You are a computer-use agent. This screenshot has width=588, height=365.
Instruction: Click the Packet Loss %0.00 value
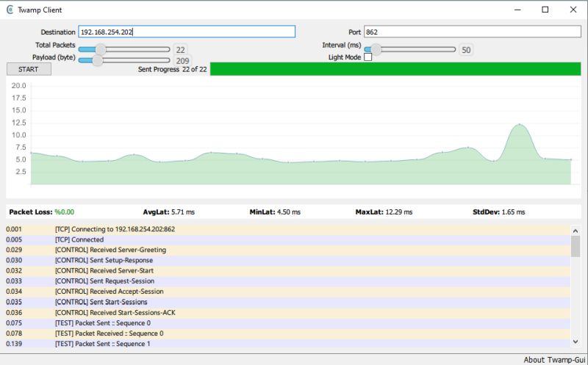[x=65, y=212]
